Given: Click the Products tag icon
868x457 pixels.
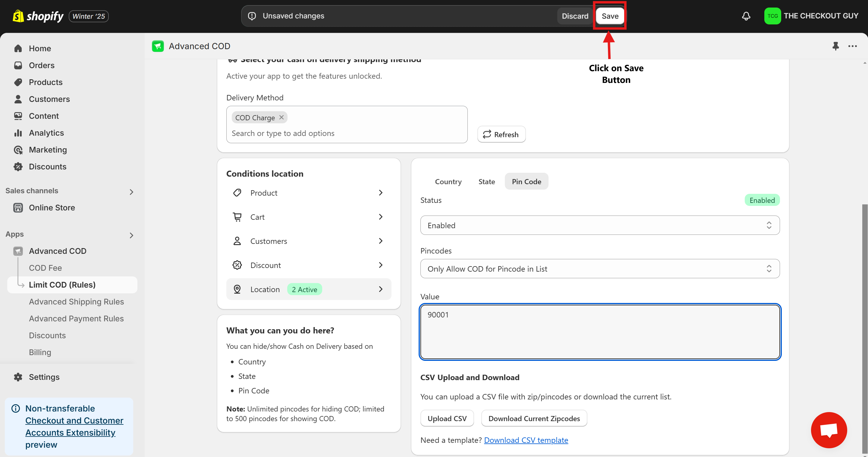Looking at the screenshot, I should click(18, 82).
